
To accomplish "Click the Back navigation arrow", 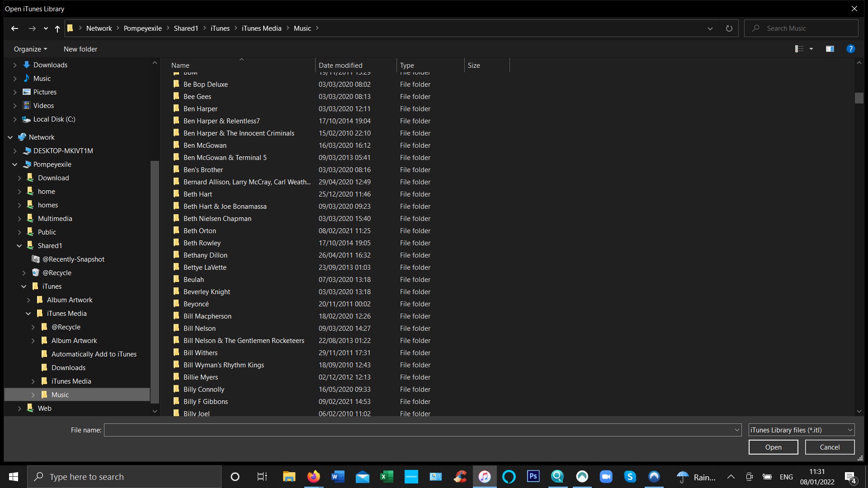I will tap(14, 28).
